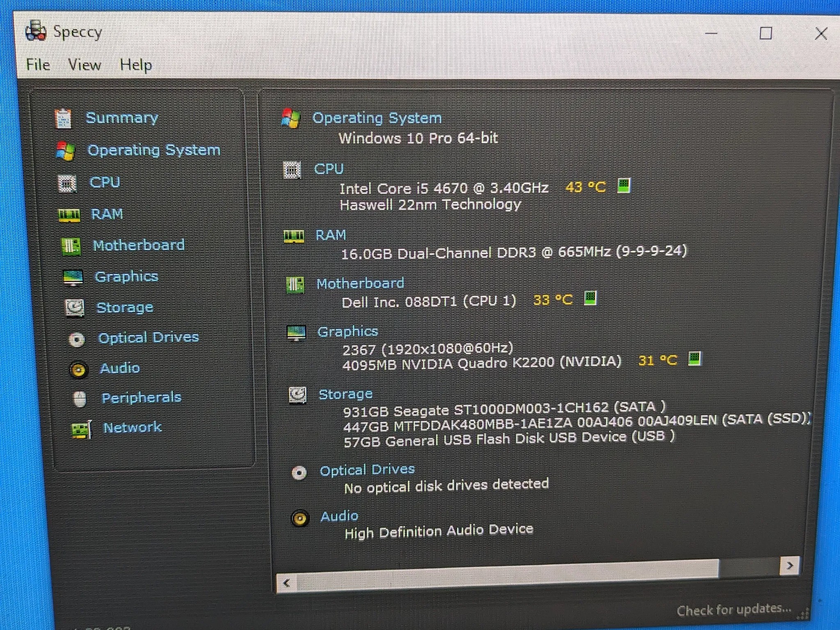Screen dimensions: 840x630
Task: Open Network section in the sidebar
Action: coord(132,427)
